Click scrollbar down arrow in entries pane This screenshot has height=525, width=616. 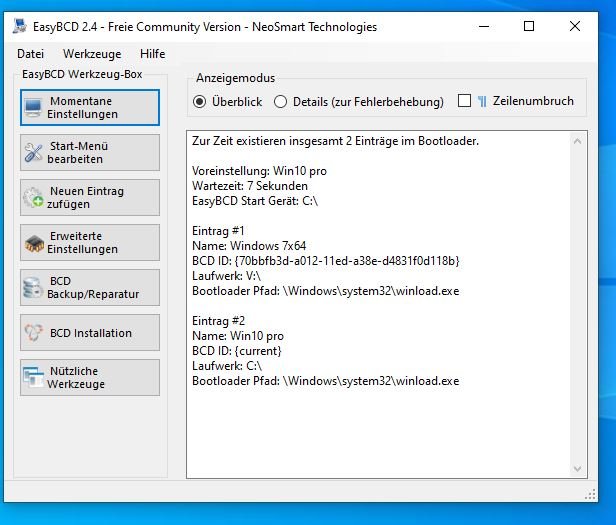click(x=578, y=468)
